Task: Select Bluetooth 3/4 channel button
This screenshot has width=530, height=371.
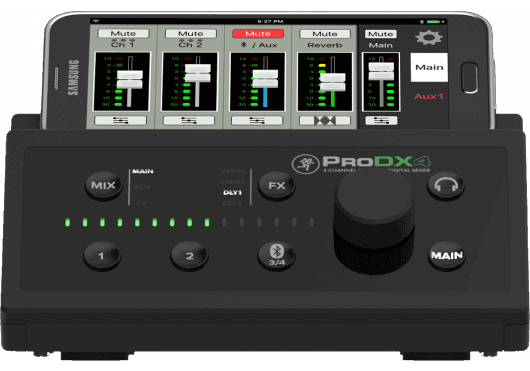Action: coord(276,256)
